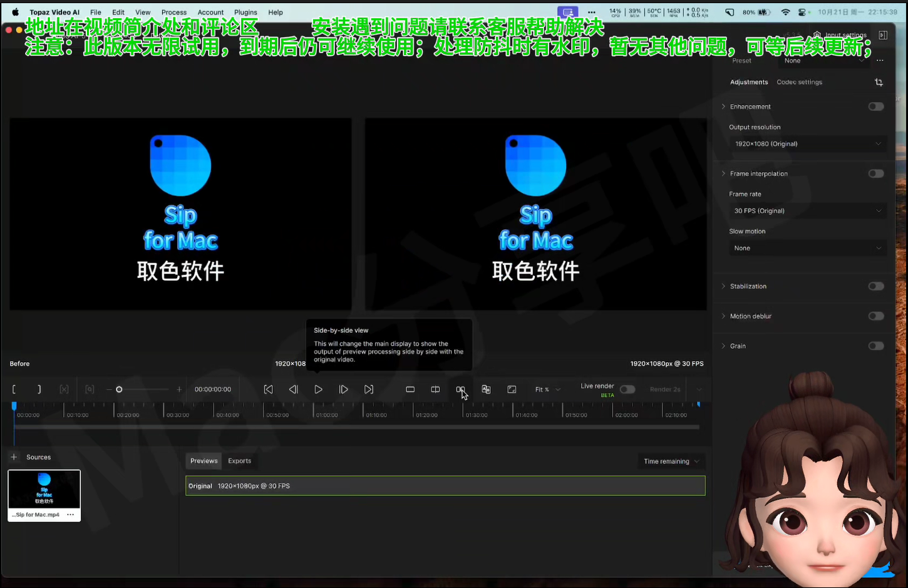Enable Live render
Viewport: 908px width, 588px height.
click(627, 389)
